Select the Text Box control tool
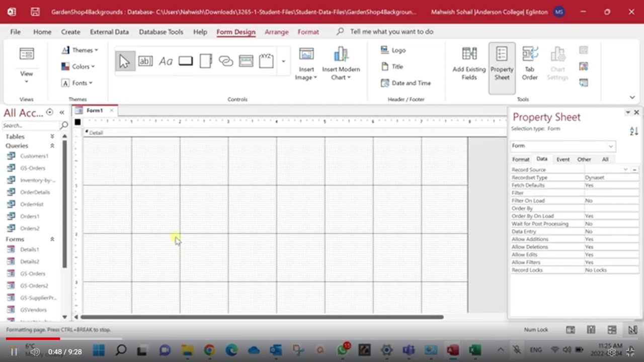Image resolution: width=644 pixels, height=362 pixels. (145, 61)
